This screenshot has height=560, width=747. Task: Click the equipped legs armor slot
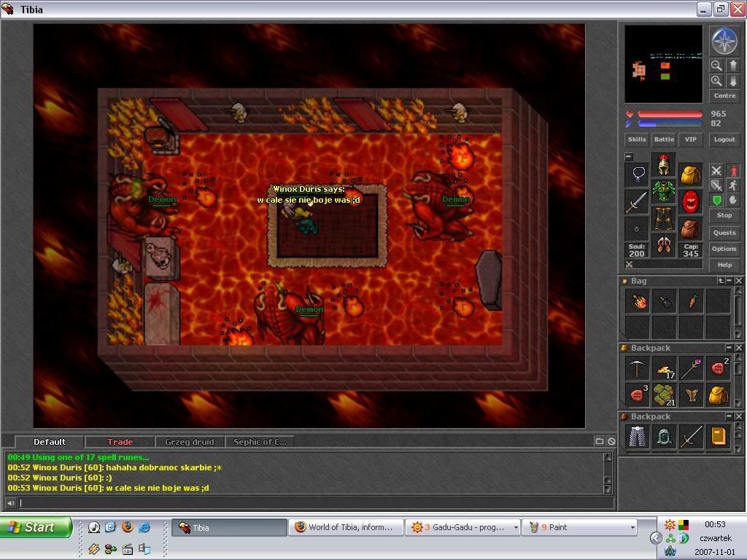[x=663, y=219]
